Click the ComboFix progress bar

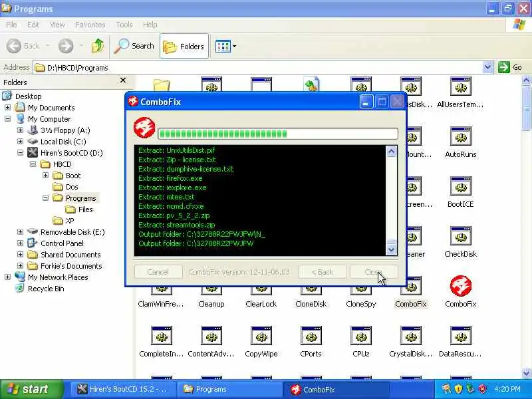click(278, 134)
